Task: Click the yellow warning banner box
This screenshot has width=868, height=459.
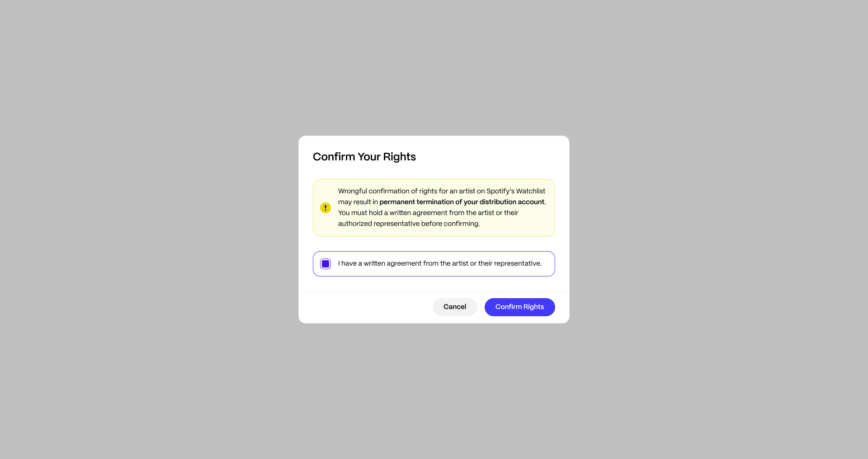Action: click(x=434, y=208)
